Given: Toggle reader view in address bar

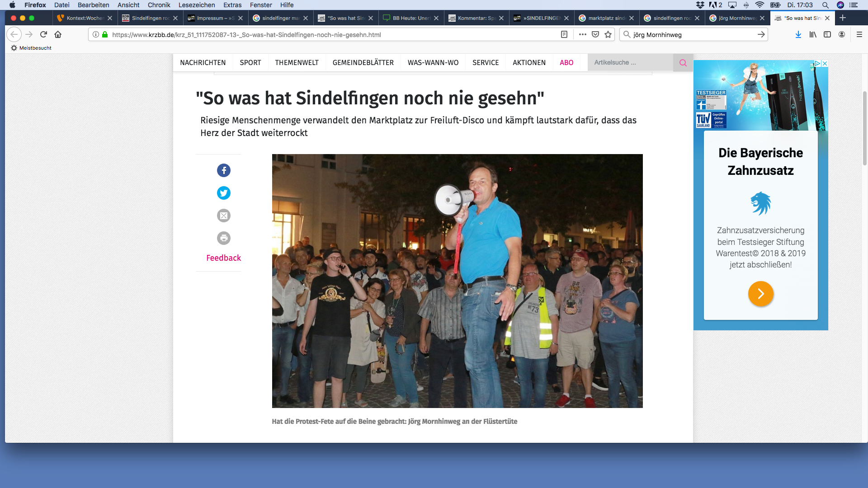Looking at the screenshot, I should click(x=564, y=34).
